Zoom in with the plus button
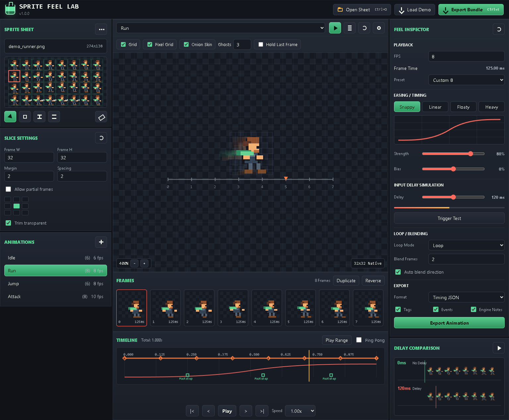The width and height of the screenshot is (509, 420). pos(144,263)
